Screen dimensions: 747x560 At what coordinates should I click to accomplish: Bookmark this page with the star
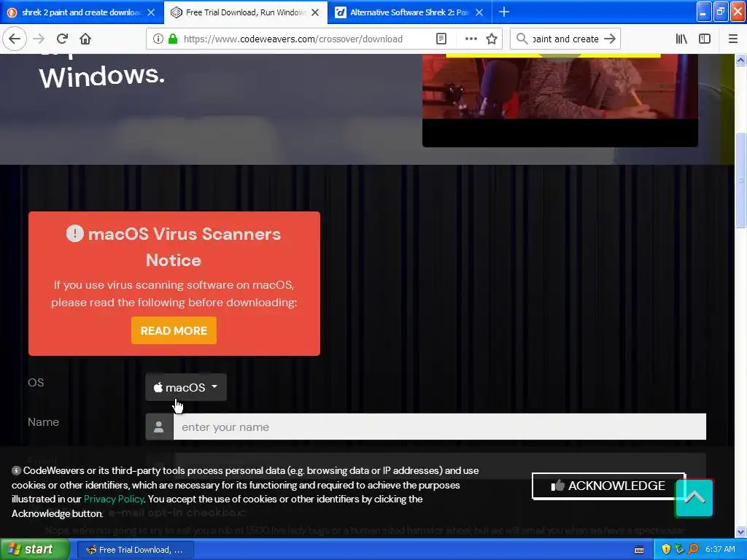(492, 39)
